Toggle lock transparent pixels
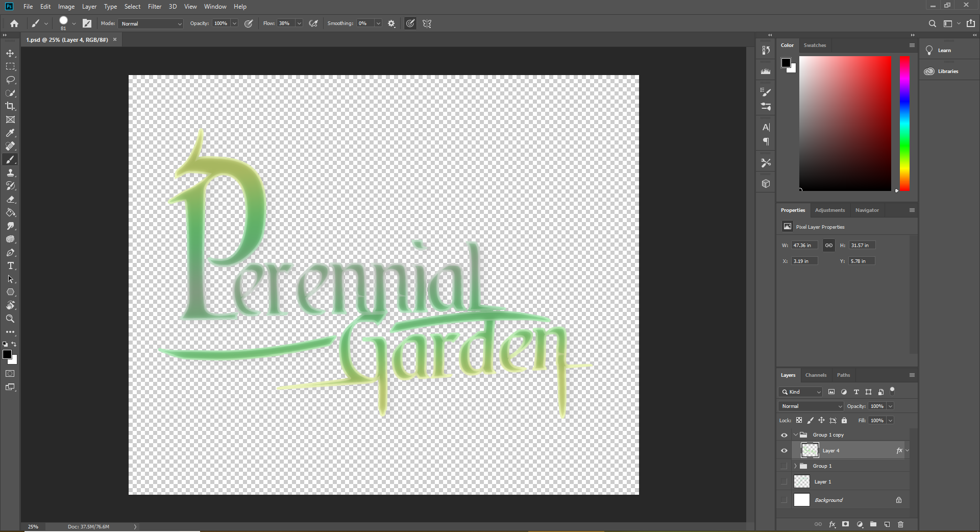The height and width of the screenshot is (532, 980). [x=799, y=420]
